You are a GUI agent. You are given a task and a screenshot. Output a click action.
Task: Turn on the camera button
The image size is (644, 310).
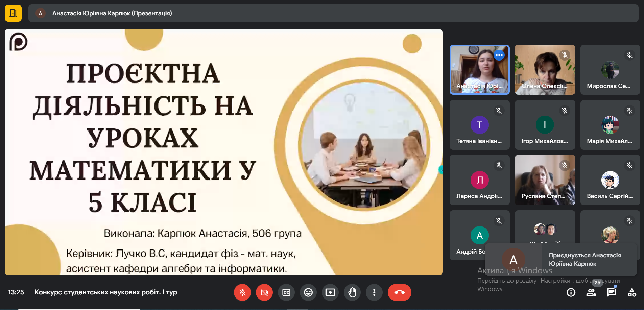pyautogui.click(x=264, y=292)
